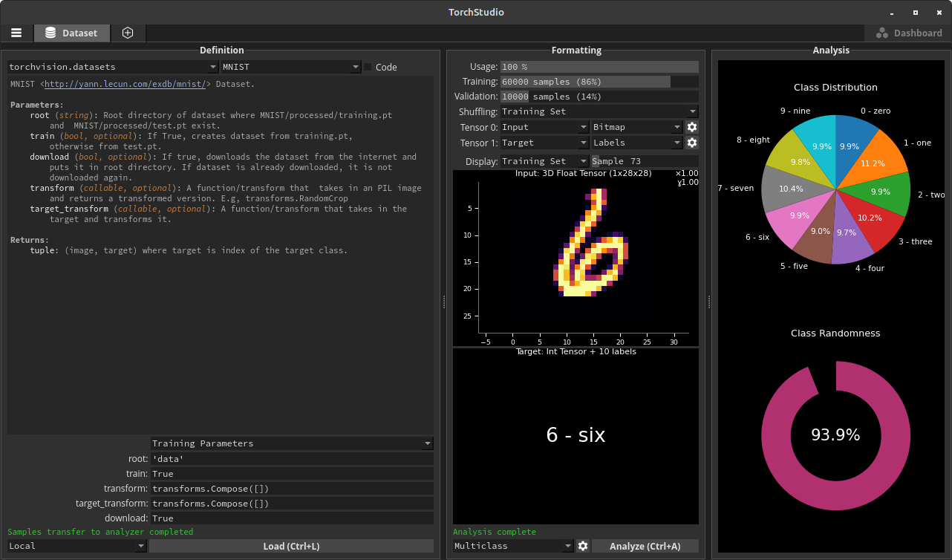
Task: Open the MNIST dataset dropdown
Action: click(290, 67)
